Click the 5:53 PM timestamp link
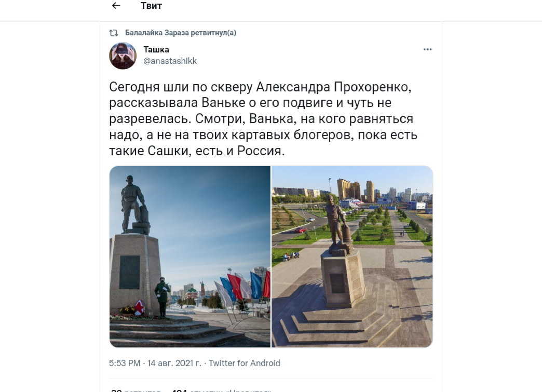This screenshot has width=542, height=392. [125, 363]
